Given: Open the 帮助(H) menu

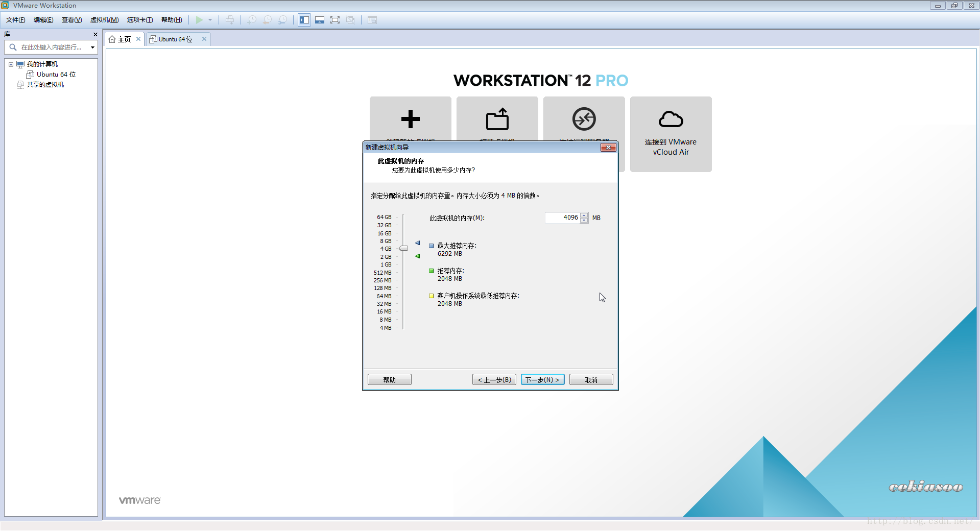Looking at the screenshot, I should (172, 20).
